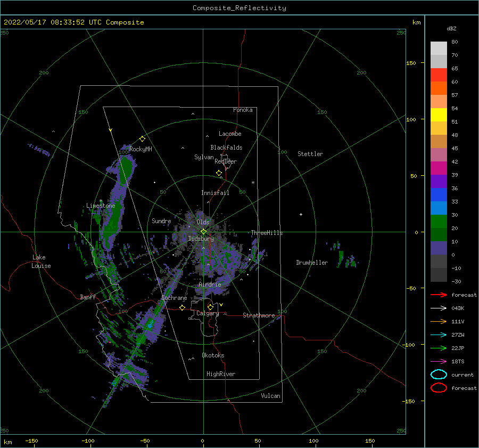This screenshot has width=479, height=448.
Task: Click the Calgary city label
Action: tap(208, 313)
